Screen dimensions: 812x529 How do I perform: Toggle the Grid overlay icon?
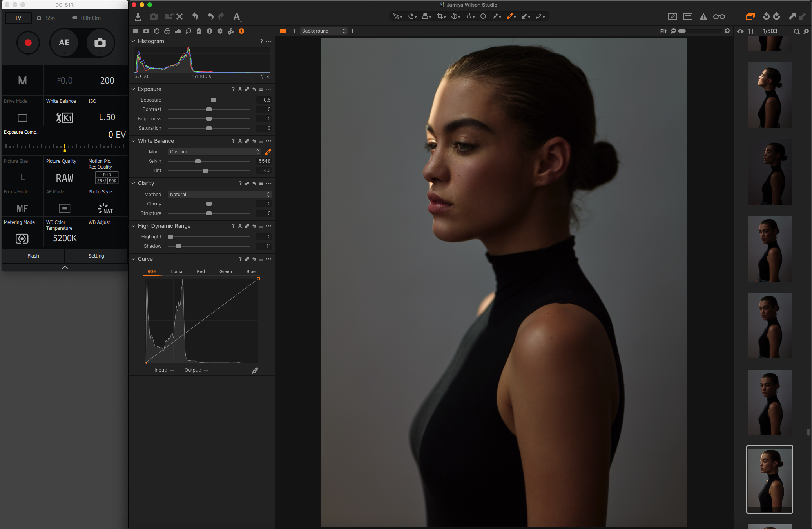688,16
